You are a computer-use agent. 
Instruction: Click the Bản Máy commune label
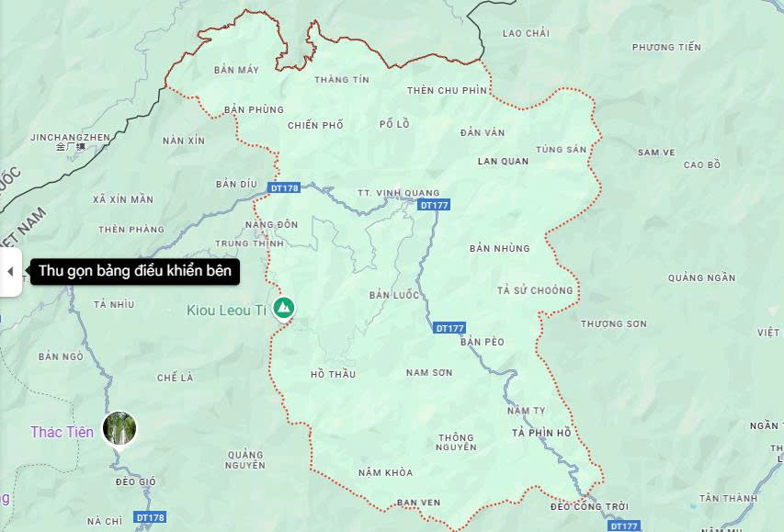pos(236,70)
